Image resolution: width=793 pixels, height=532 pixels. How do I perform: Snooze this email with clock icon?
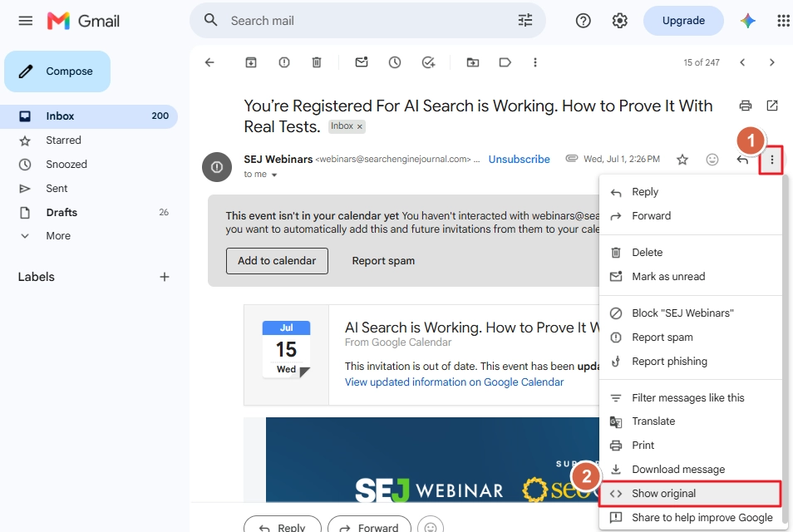tap(395, 62)
